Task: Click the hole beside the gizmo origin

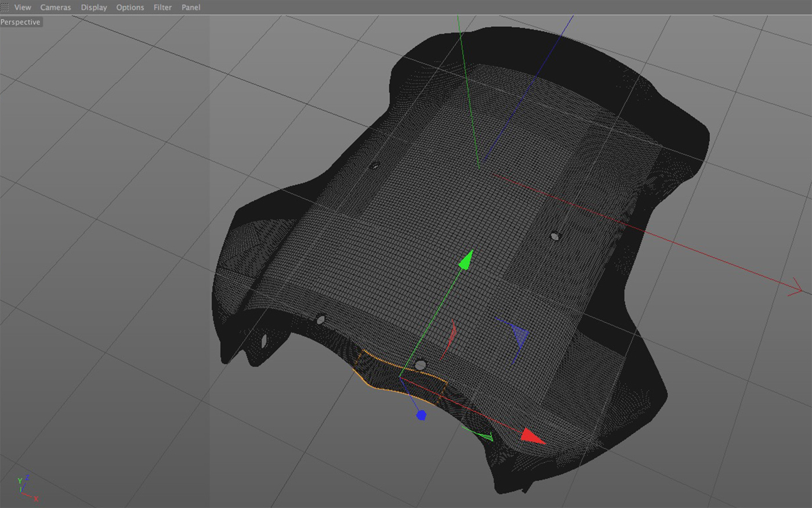Action: (x=420, y=365)
